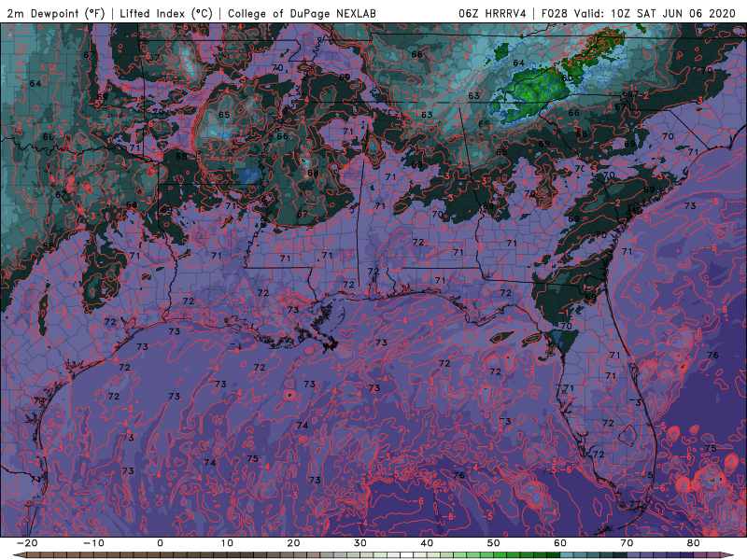This screenshot has width=747, height=560.
Task: Click the 20 label on the color scale
Action: 293,543
